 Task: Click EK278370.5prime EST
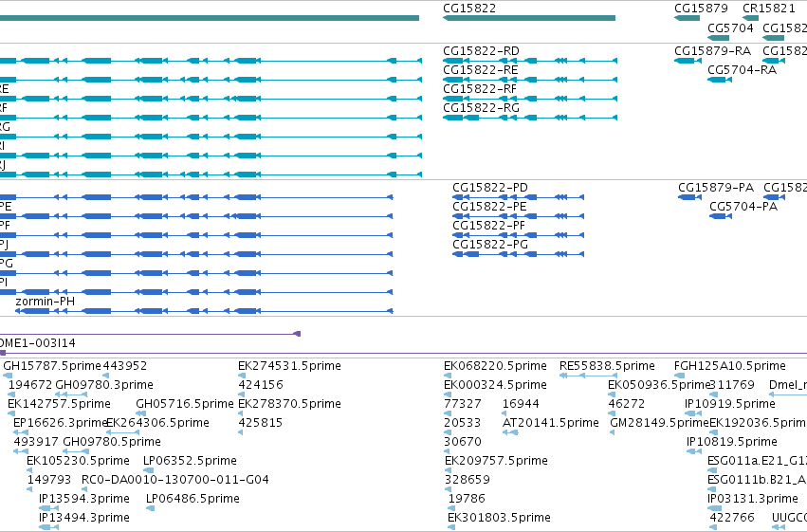(x=240, y=413)
